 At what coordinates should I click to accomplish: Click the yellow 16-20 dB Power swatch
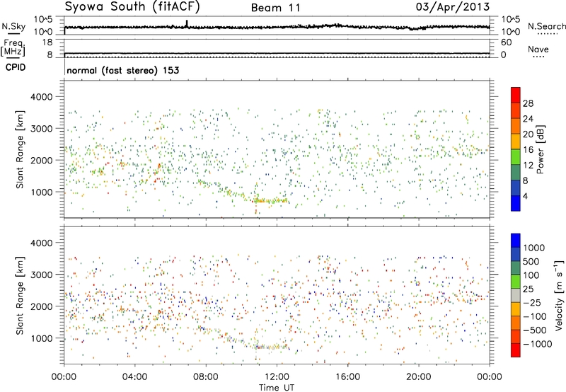[516, 142]
